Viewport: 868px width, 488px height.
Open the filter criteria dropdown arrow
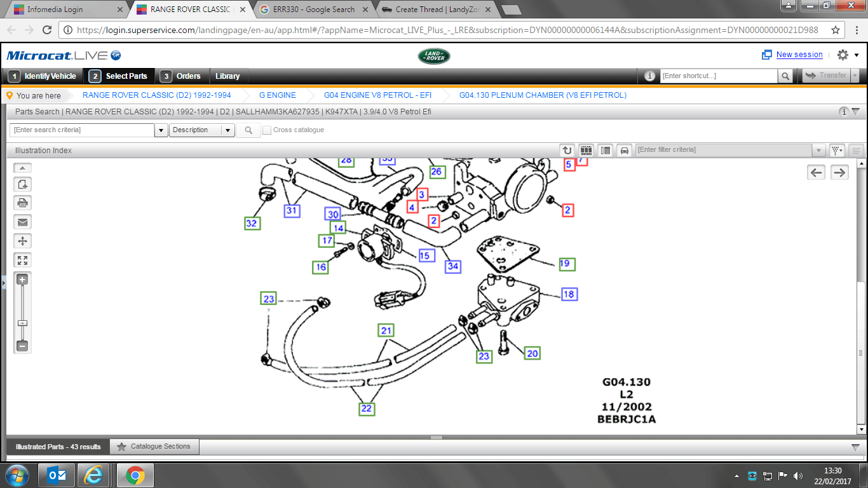click(819, 151)
